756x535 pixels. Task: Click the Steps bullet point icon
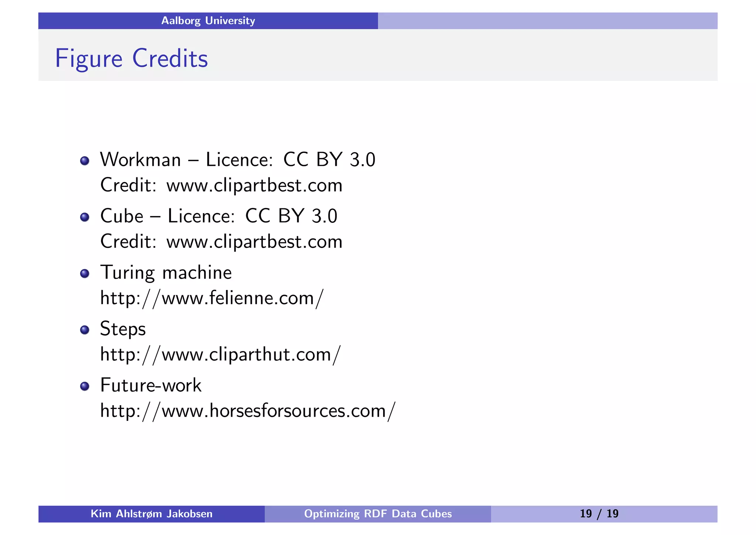pyautogui.click(x=85, y=330)
